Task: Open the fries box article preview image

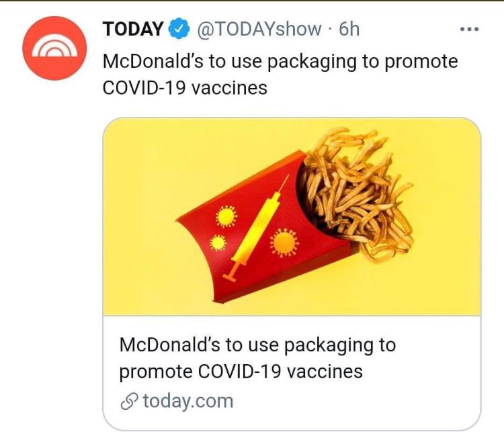Action: [x=292, y=216]
